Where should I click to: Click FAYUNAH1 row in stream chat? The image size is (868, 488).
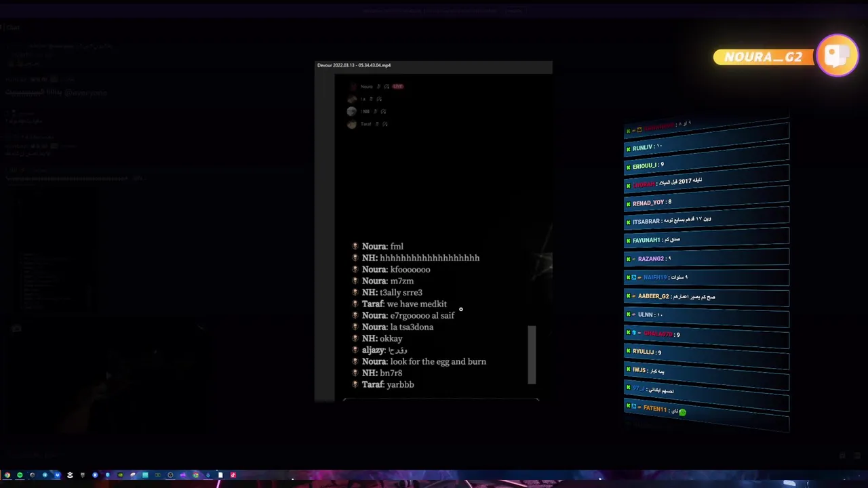click(706, 239)
